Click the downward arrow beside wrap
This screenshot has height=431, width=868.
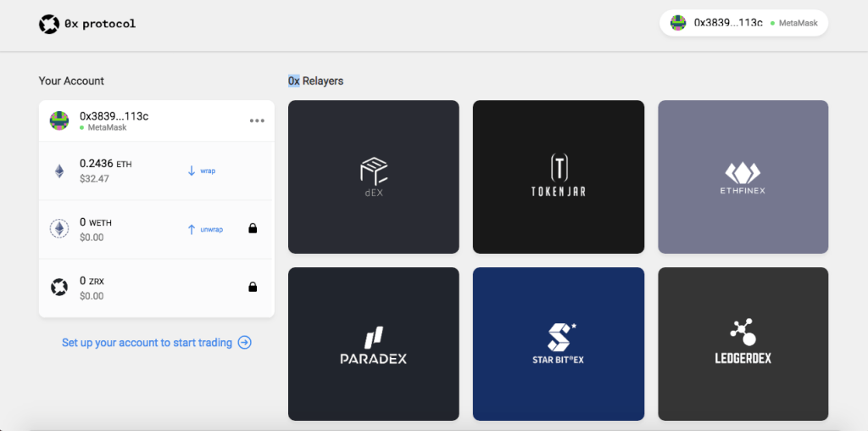click(192, 171)
